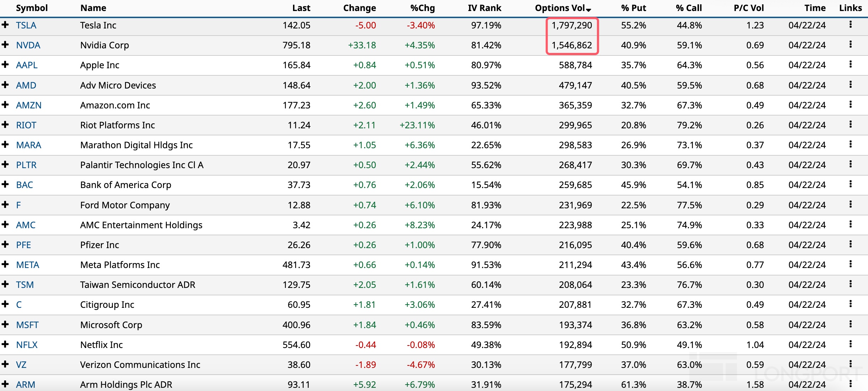Open the links menu for TSLA row
This screenshot has height=391, width=868.
point(850,25)
